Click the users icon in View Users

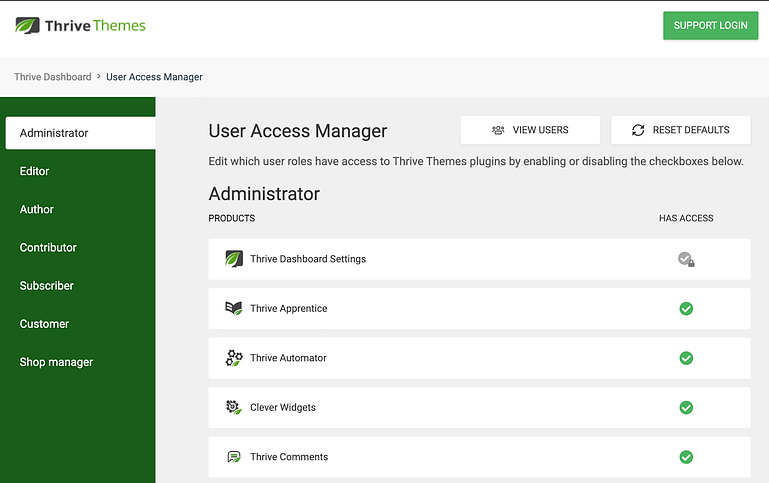coord(498,130)
